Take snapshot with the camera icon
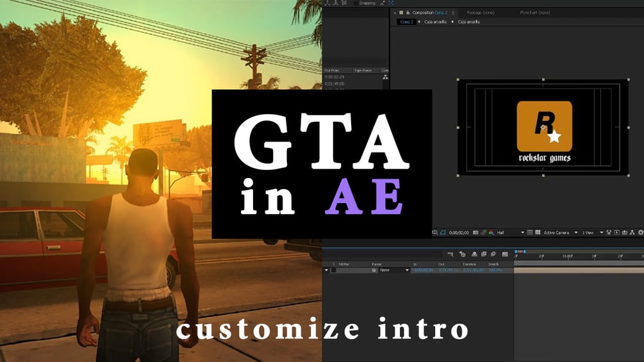Image resolution: width=644 pixels, height=362 pixels. [x=475, y=233]
